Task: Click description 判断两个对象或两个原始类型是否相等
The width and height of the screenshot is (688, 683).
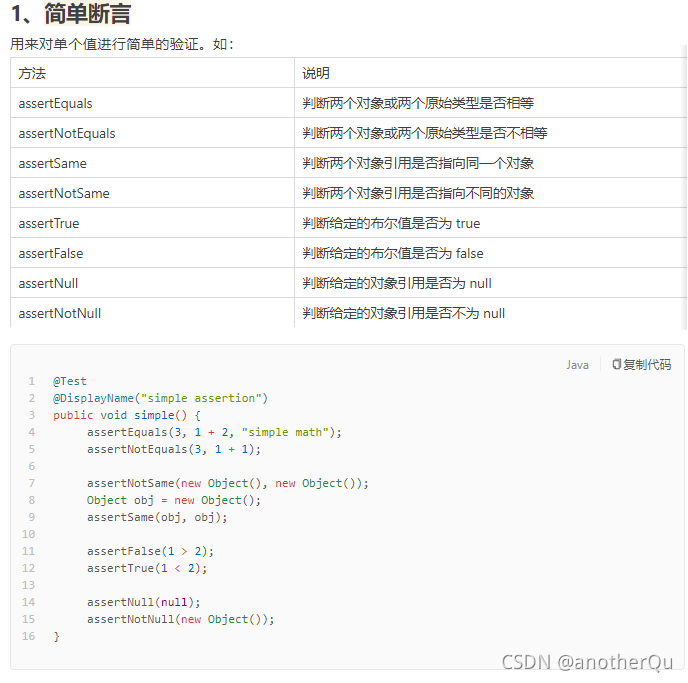Action: [418, 104]
